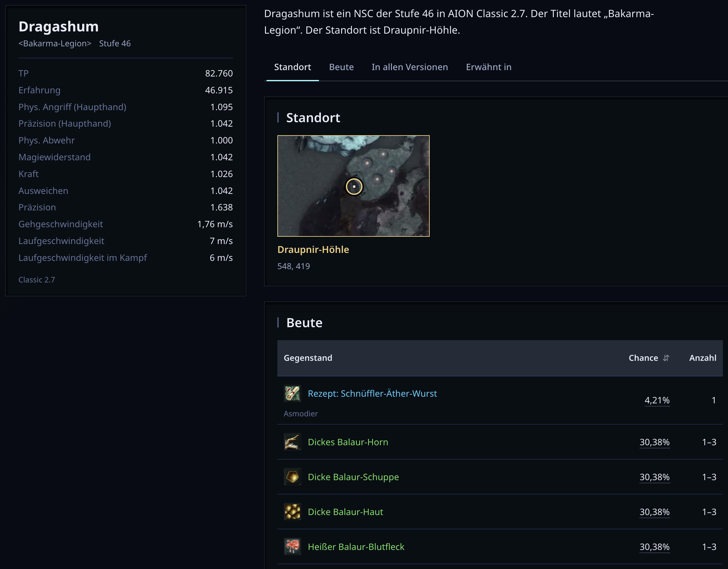Switch to the Beute tab
Image resolution: width=728 pixels, height=569 pixels.
click(341, 67)
